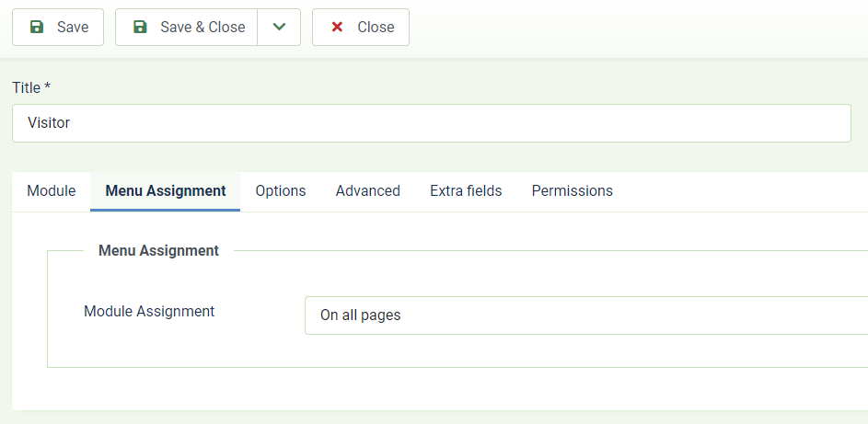This screenshot has height=424, width=868.
Task: Go to the Advanced tab
Action: click(x=368, y=191)
